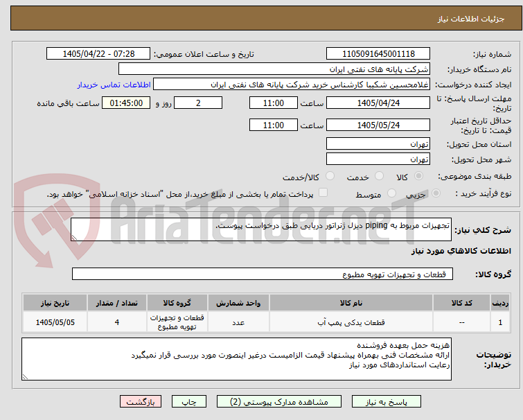This screenshot has height=420, width=523.
Task: Click the بازگشت back button
Action: click(141, 402)
